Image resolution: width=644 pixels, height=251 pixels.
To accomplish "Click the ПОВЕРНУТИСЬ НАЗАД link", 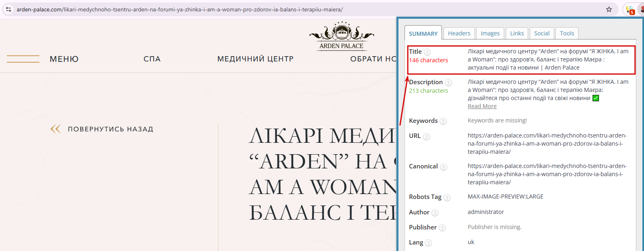I will [111, 129].
